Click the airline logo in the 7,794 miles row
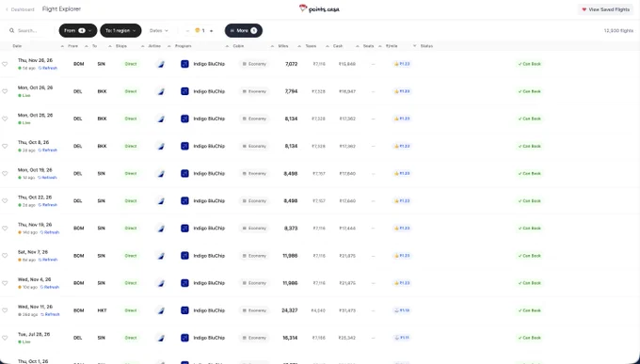Image resolution: width=640 pixels, height=364 pixels. pyautogui.click(x=161, y=91)
